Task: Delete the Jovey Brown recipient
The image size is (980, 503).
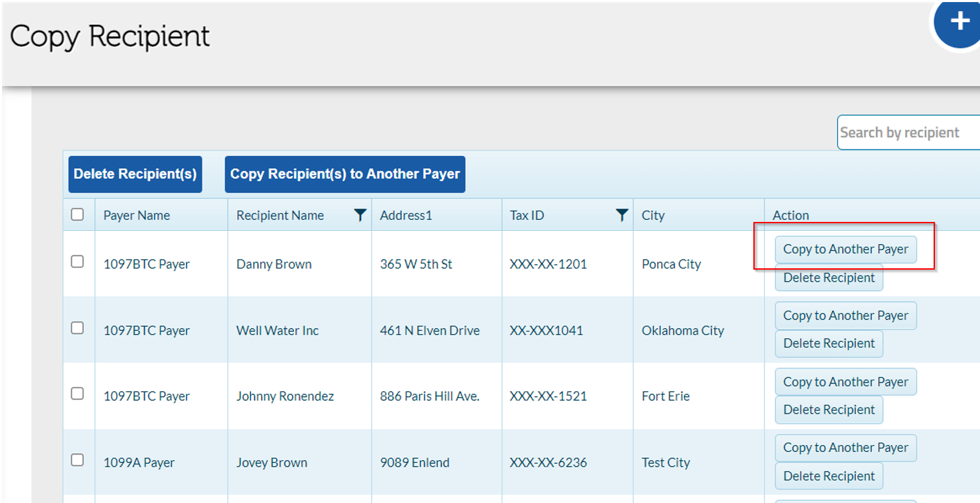Action: tap(829, 475)
